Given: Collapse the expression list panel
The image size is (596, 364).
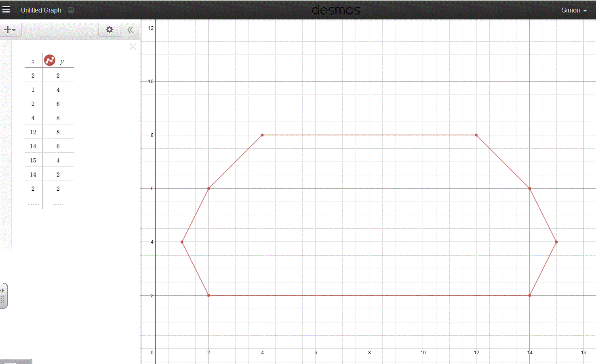Looking at the screenshot, I should pyautogui.click(x=130, y=29).
